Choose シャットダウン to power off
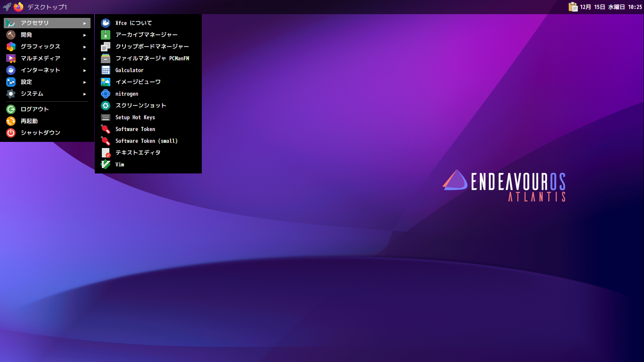644x362 pixels. tap(47, 133)
